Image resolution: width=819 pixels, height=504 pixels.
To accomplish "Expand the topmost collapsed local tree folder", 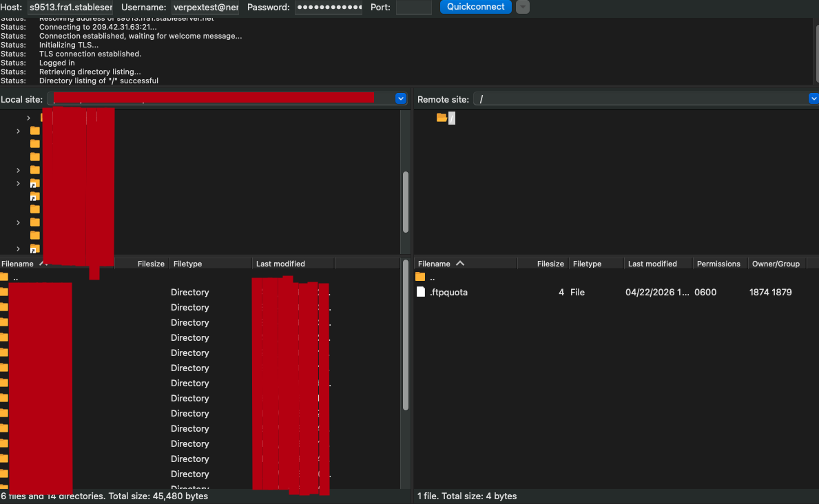I will [28, 118].
